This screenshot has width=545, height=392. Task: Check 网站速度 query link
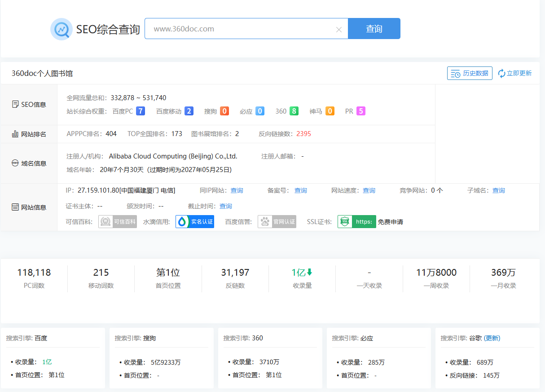pos(369,190)
